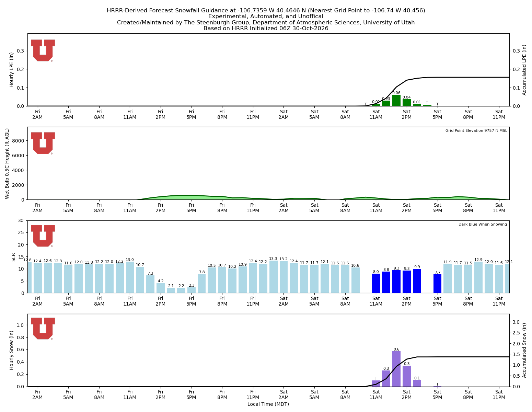Viewport: 532px width, 412px height.
Task: Click the 'Hourly LPE (in)' axis label
Action: click(x=12, y=70)
